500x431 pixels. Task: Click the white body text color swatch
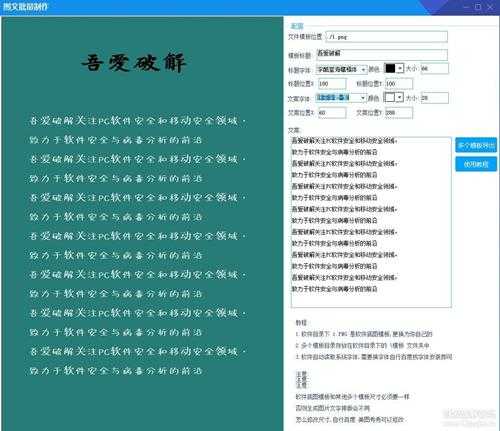coord(390,97)
